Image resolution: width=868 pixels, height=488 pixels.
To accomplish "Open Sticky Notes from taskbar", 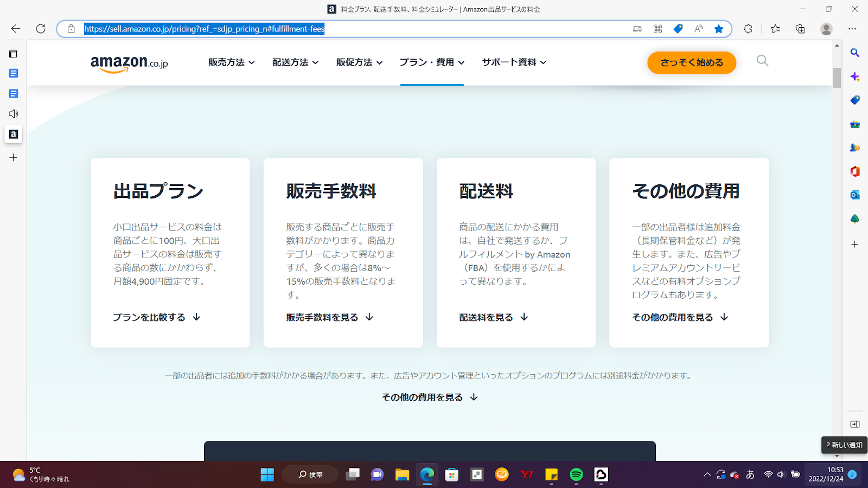I will click(x=551, y=474).
